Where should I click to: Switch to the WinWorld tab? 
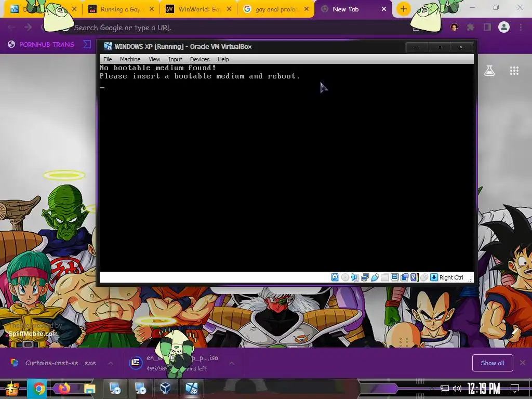198,9
